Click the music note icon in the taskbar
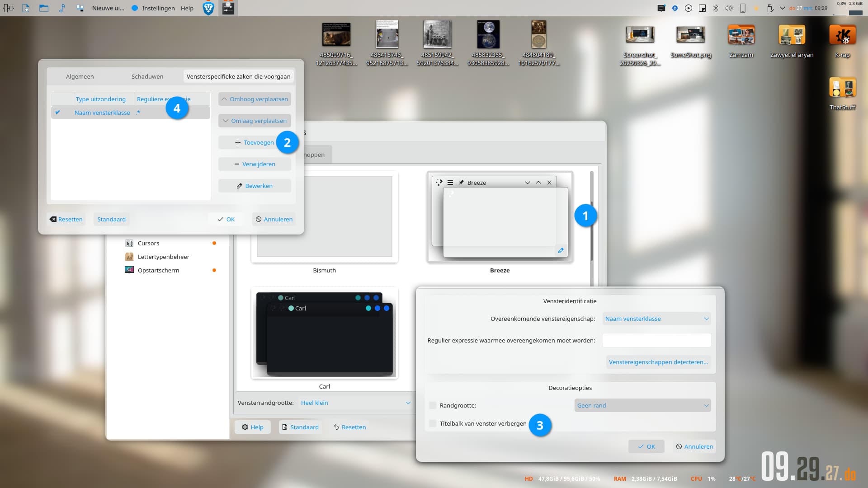 click(x=62, y=8)
